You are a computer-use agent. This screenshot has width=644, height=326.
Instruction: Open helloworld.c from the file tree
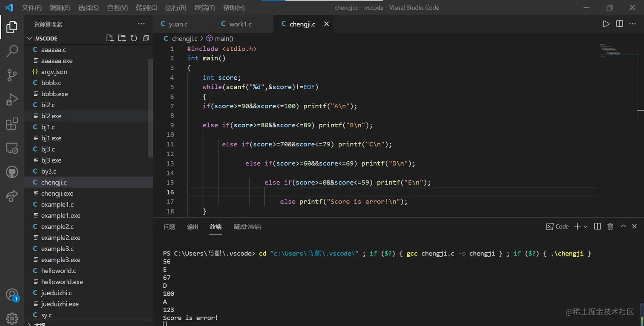(x=89, y=271)
